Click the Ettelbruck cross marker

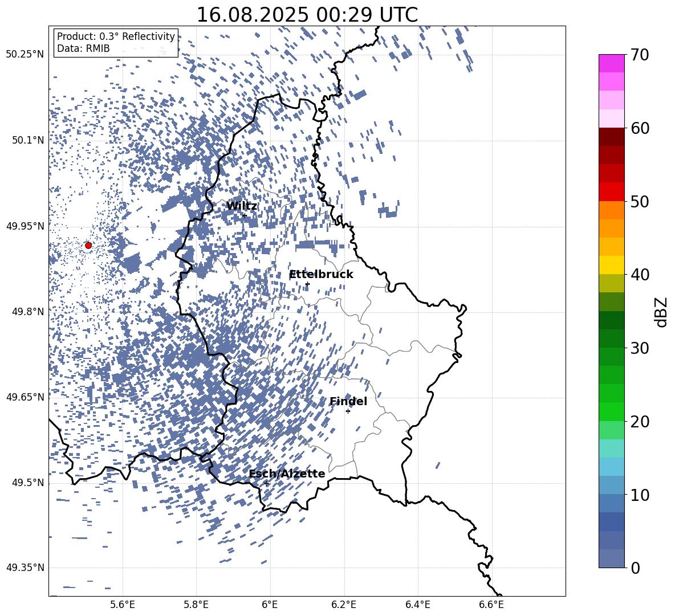(x=307, y=284)
